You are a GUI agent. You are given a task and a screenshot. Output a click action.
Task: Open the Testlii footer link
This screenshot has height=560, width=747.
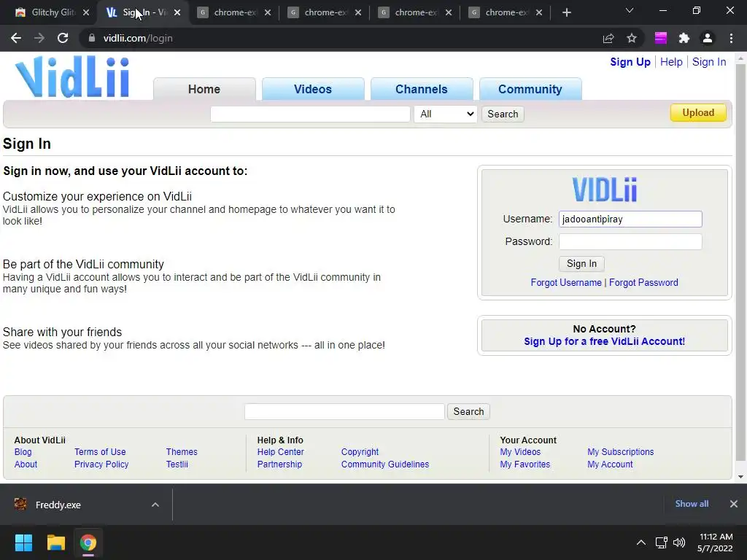[177, 464]
